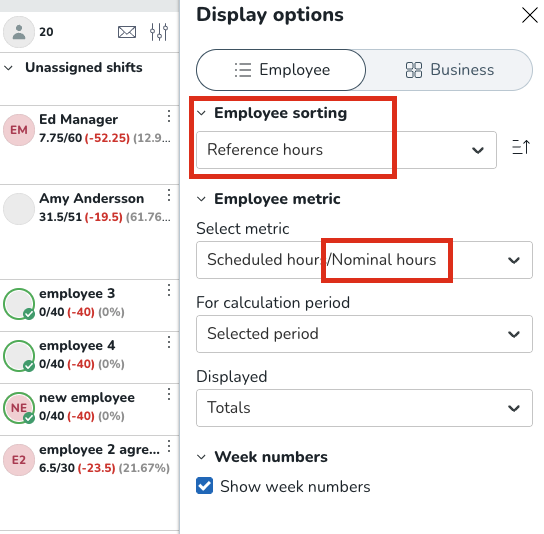Click the employee count person icon

pos(19,32)
